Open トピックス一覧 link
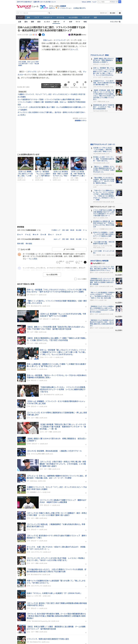Screen dimensions: 138x644 [x=115, y=22]
